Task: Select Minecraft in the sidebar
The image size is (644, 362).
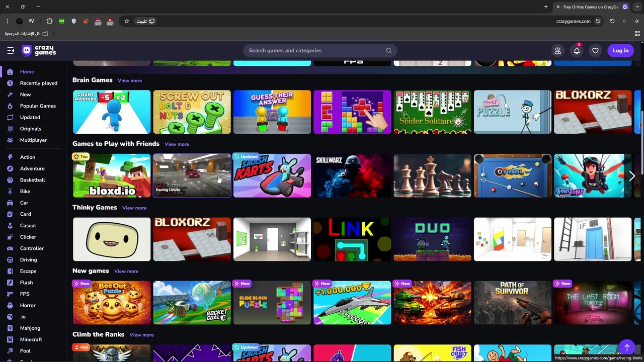Action: click(31, 339)
